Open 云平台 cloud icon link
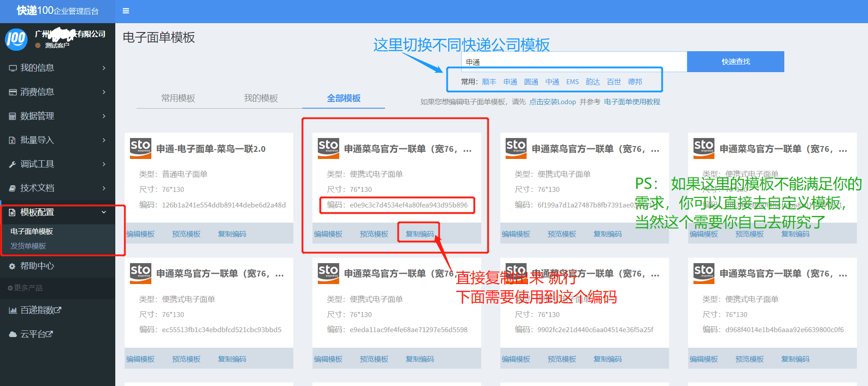Image resolution: width=868 pixels, height=386 pixels. (13, 334)
